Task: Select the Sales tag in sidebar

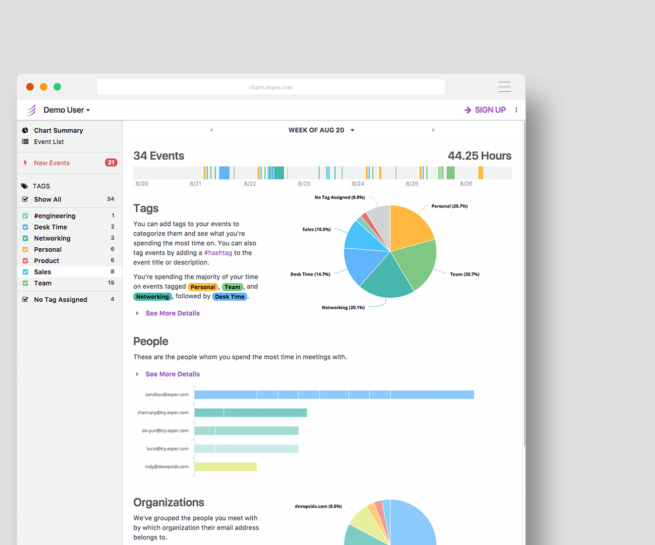Action: (43, 272)
